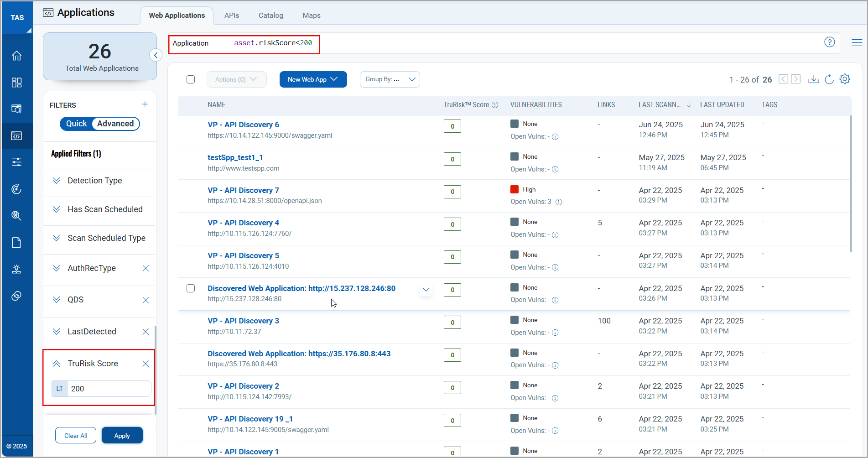
Task: Click the None severity swatch for testSpp_test1_1
Action: tap(515, 156)
